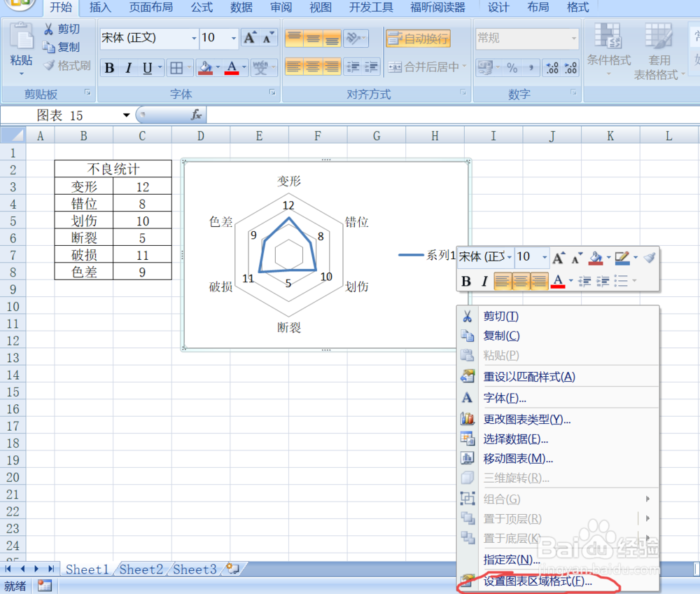
Task: Switch to the 插入 ribbon tab
Action: 100,8
